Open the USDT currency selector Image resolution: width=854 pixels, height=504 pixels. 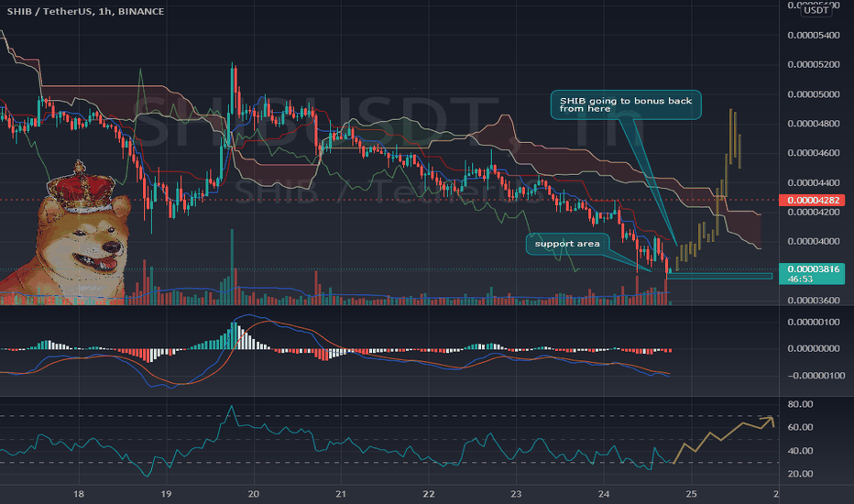(816, 10)
